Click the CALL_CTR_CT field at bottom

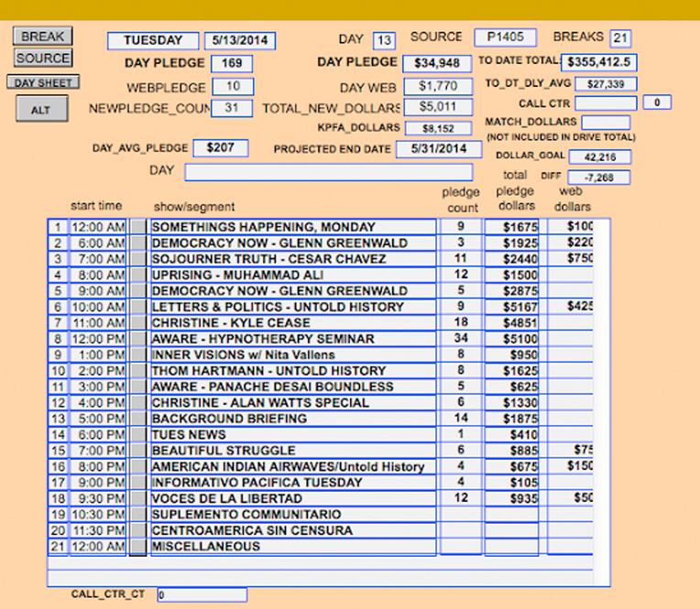pos(202,595)
